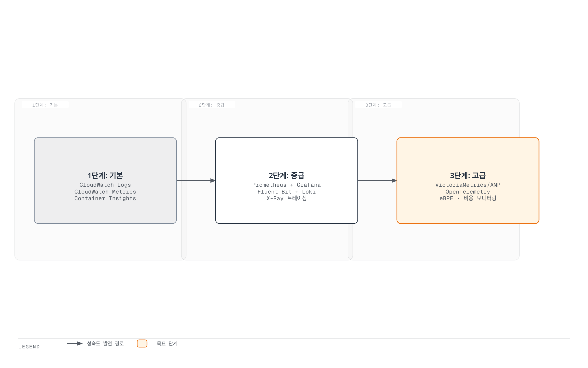588x368 pixels.
Task: Click the legend arrow icon
Action: (x=75, y=343)
